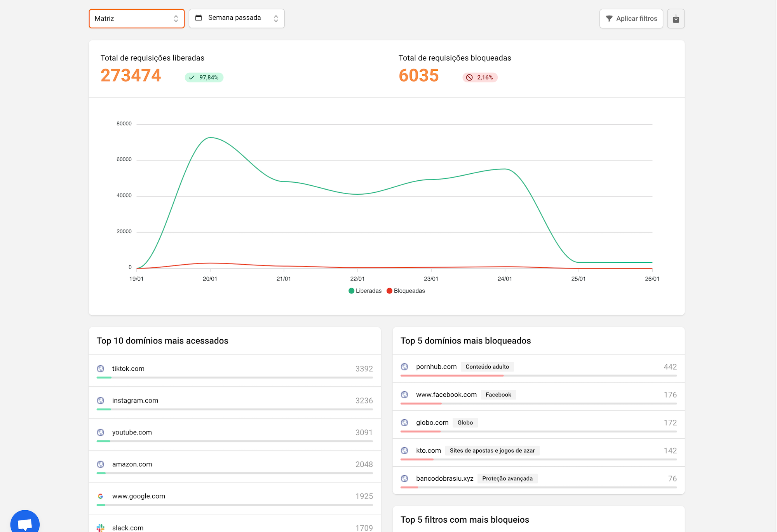
Task: Click the Aplicar filtros button
Action: point(631,19)
